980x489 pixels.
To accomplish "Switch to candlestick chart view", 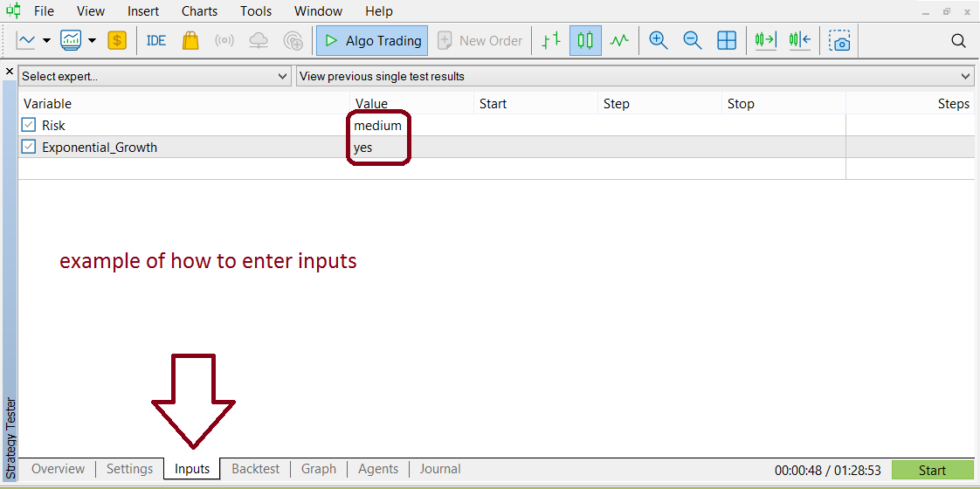I will tap(585, 40).
